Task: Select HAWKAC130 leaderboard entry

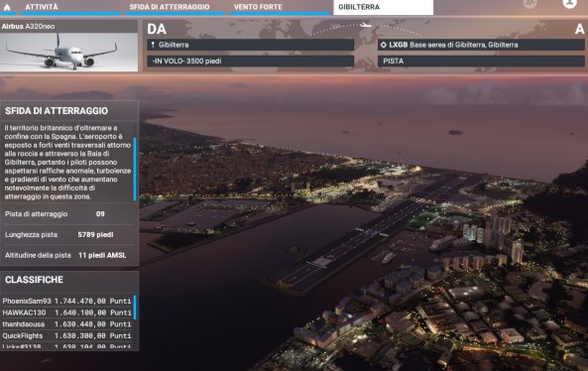Action: [x=66, y=312]
